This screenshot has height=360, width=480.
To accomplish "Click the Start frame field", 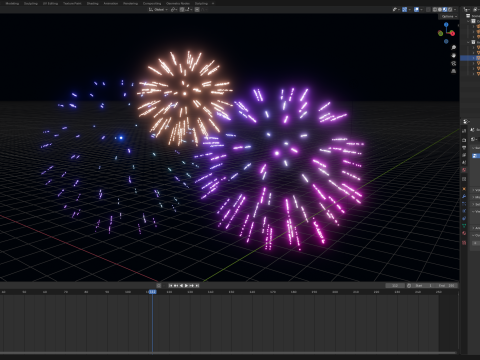I will [423, 286].
